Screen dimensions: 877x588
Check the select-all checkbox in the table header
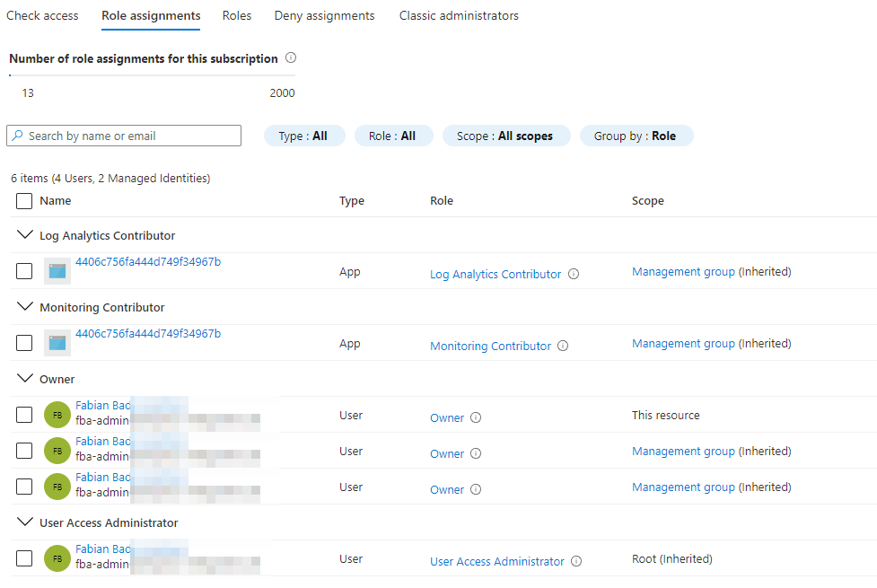click(x=23, y=200)
